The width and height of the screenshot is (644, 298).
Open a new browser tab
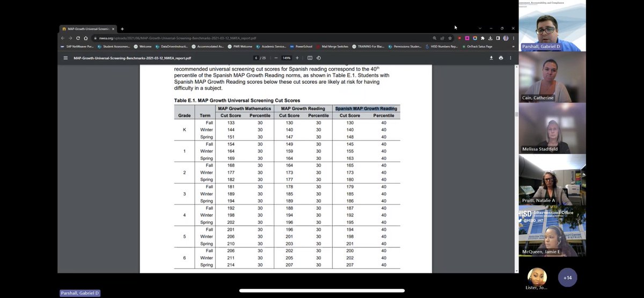tap(122, 28)
